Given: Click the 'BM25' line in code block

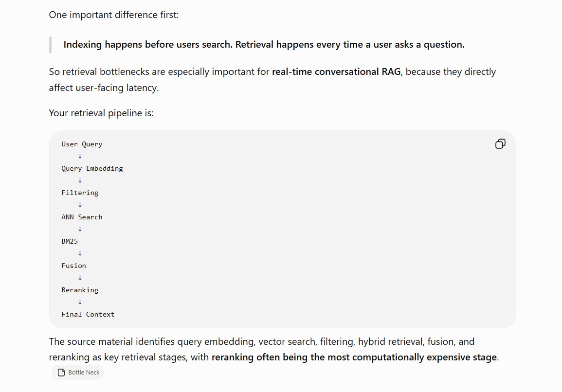Looking at the screenshot, I should click(x=70, y=241).
